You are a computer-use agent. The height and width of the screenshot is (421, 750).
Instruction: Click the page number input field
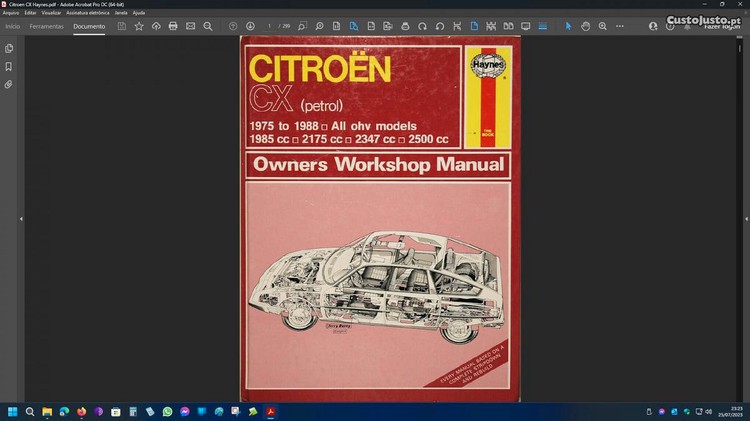269,26
